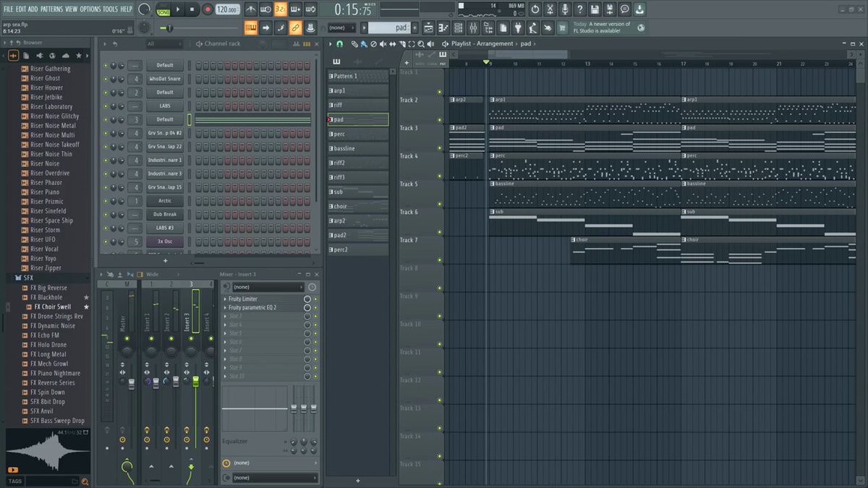
Task: Select the playlist Delete tool
Action: coord(373,44)
